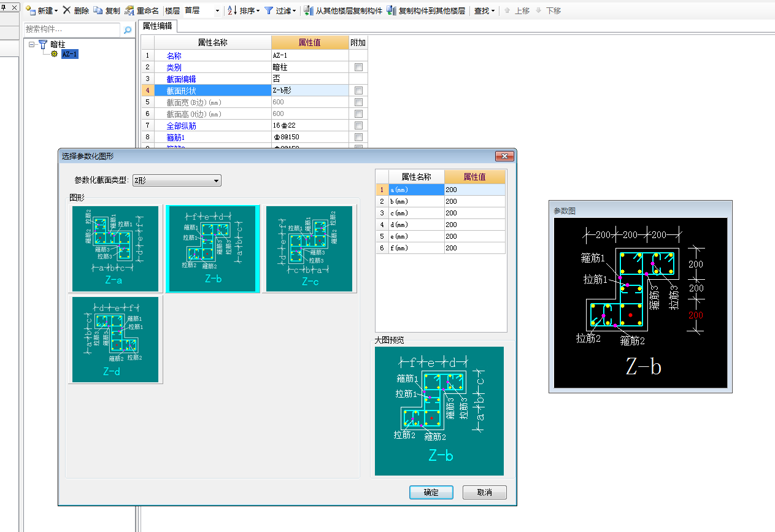775x532 pixels.
Task: Click the 上移 move up arrow
Action: [x=507, y=10]
